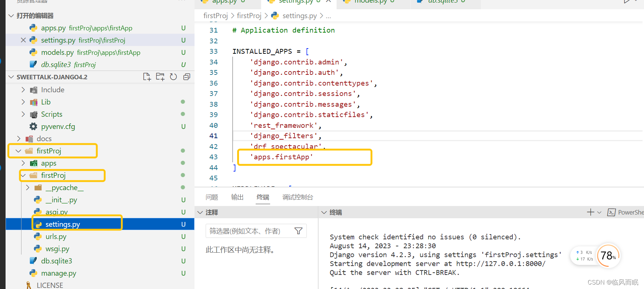Viewport: 644px width, 289px height.
Task: Expand the __pycache__ folder chevron
Action: click(x=28, y=187)
